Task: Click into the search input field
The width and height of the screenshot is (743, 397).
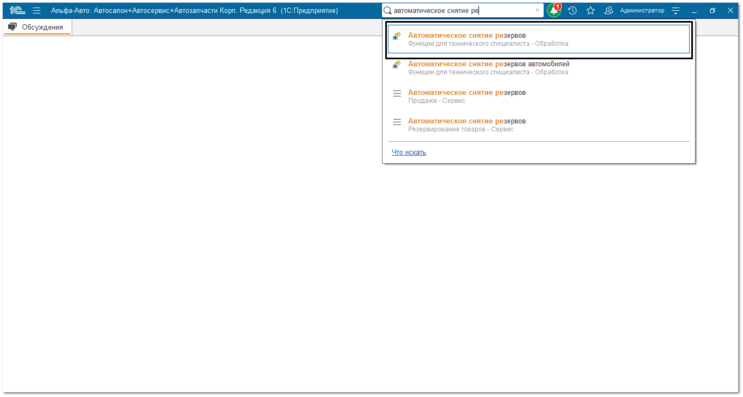Action: [462, 10]
